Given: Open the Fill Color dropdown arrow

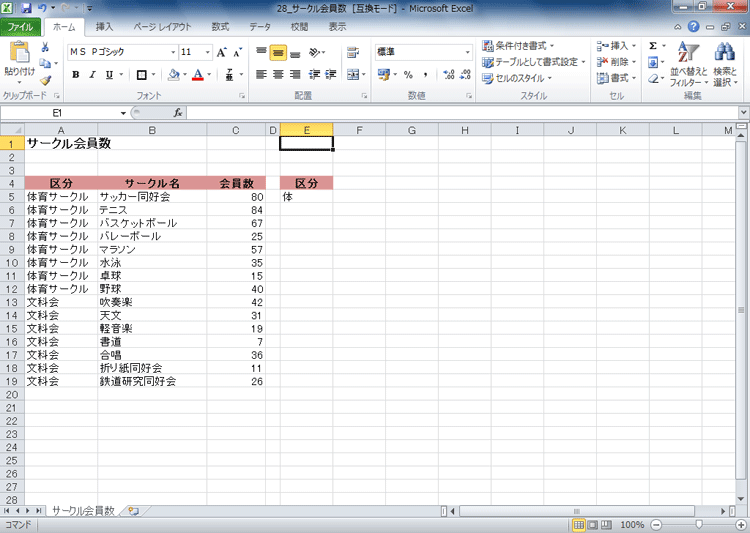Looking at the screenshot, I should tap(185, 75).
